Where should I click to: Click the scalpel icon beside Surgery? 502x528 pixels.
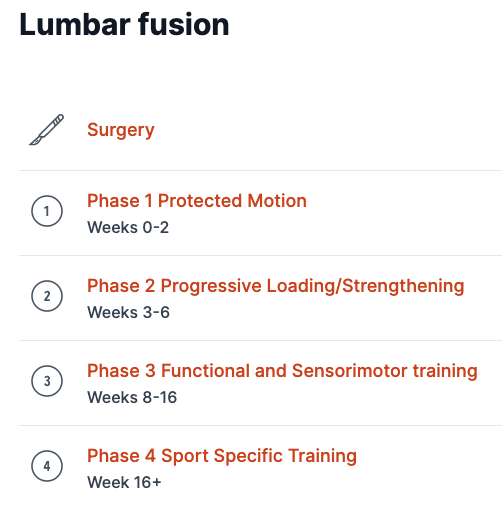(x=46, y=130)
